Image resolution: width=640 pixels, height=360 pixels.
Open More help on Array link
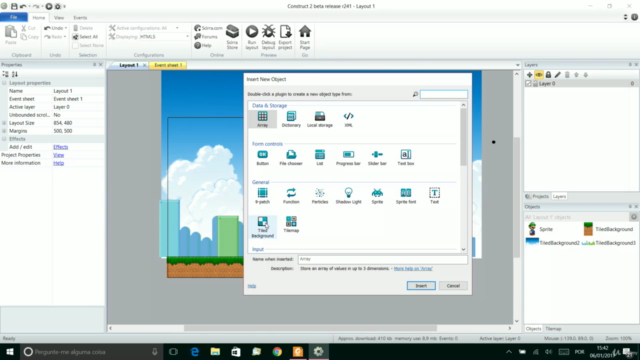(413, 269)
